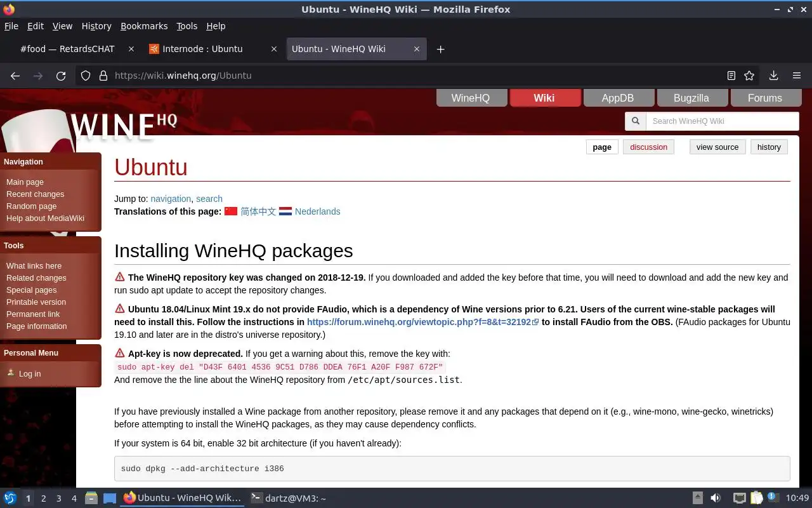Click the padlock site info icon
Screen dimensions: 812x508
pos(103,76)
